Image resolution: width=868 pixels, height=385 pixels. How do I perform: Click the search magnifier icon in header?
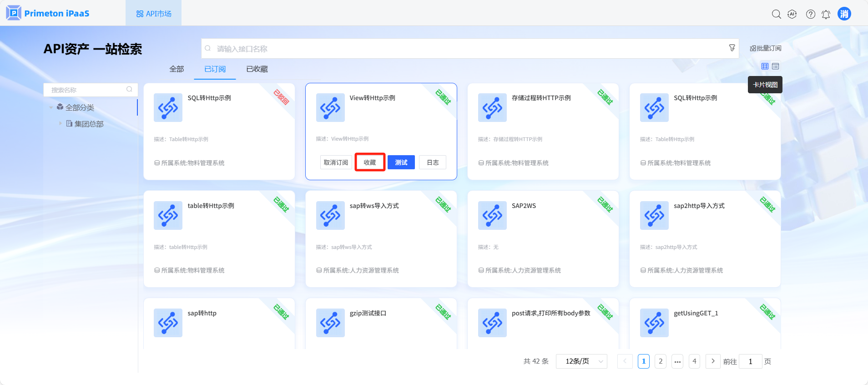coord(776,14)
